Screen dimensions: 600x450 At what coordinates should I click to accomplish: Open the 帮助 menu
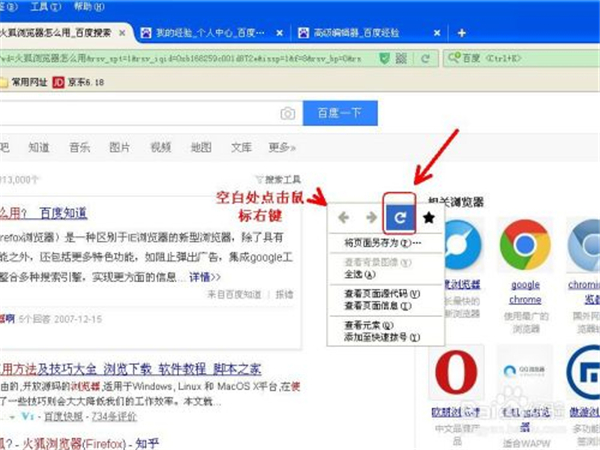[89, 7]
